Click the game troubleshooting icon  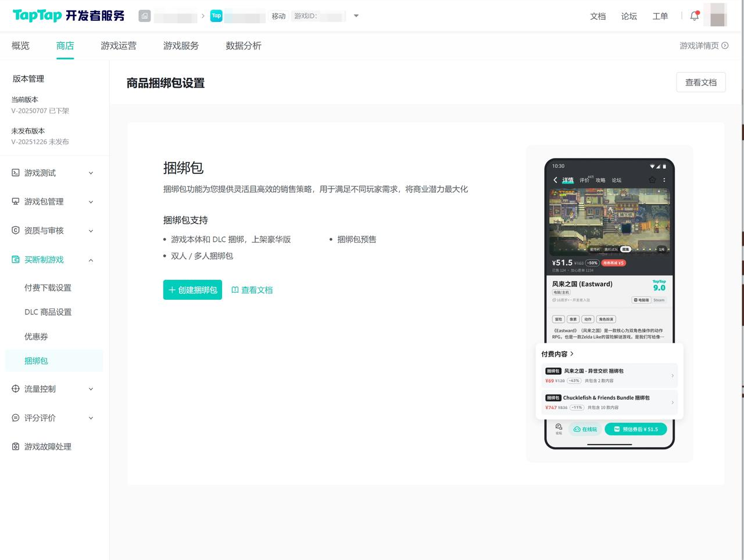pyautogui.click(x=16, y=447)
